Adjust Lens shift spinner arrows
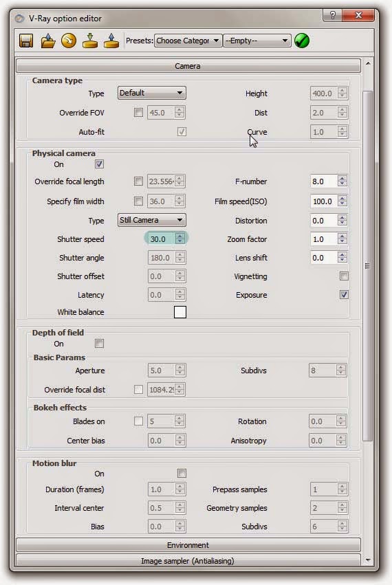This screenshot has height=585, width=392. 342,258
